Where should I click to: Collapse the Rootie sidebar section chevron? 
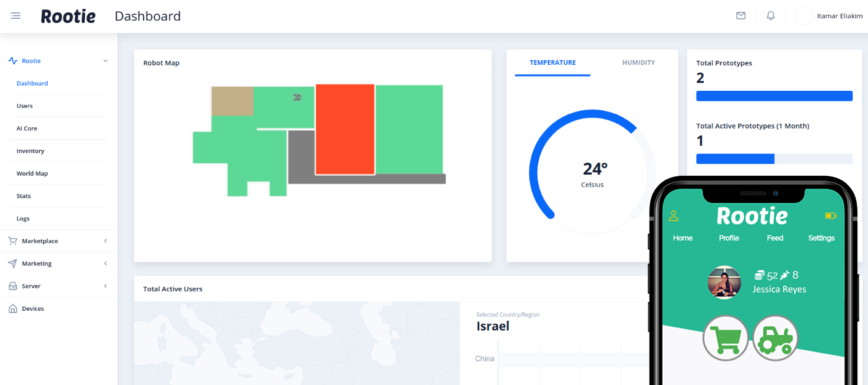tap(105, 61)
